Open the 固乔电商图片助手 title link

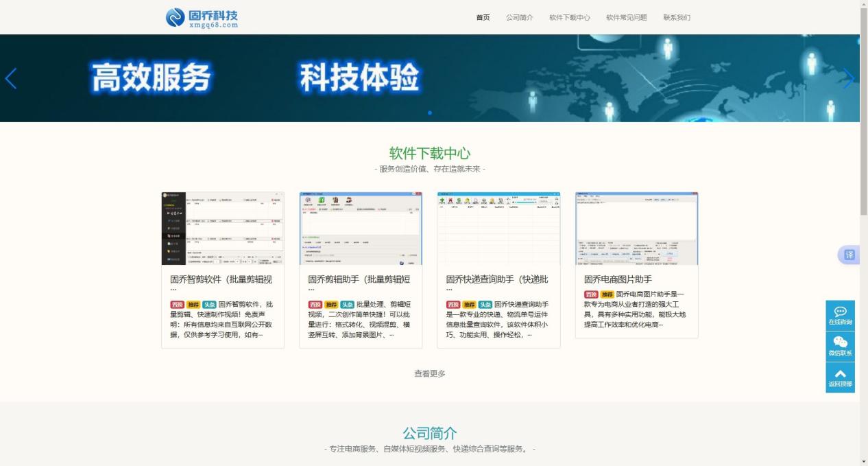pos(618,279)
